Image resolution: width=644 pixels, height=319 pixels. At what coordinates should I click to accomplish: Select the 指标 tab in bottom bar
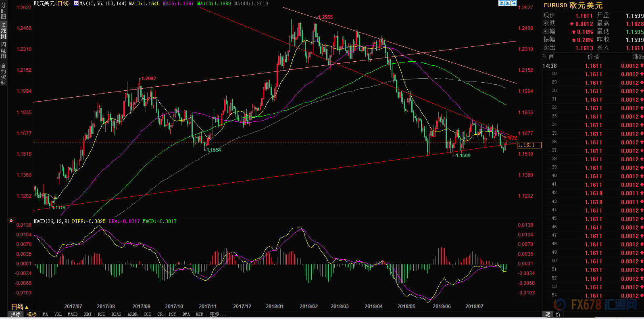pos(16,314)
